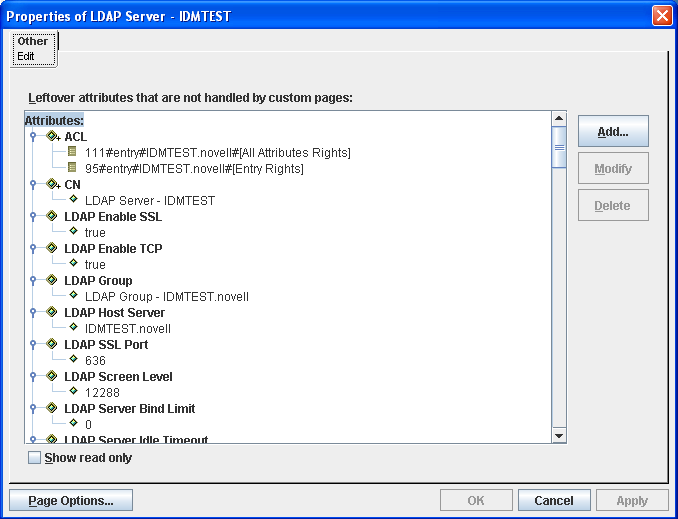This screenshot has height=519, width=678.
Task: Click the value icon beside 'LDAP Group - IDMTEST.novell'
Action: [x=74, y=295]
